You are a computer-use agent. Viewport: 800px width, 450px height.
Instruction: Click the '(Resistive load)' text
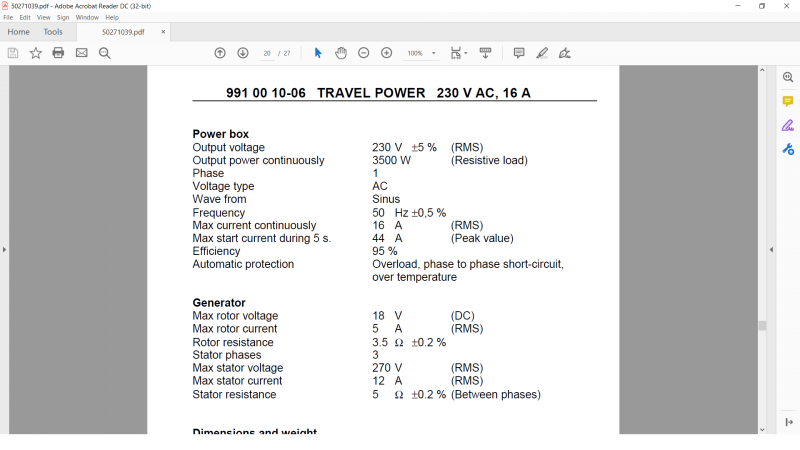click(489, 160)
